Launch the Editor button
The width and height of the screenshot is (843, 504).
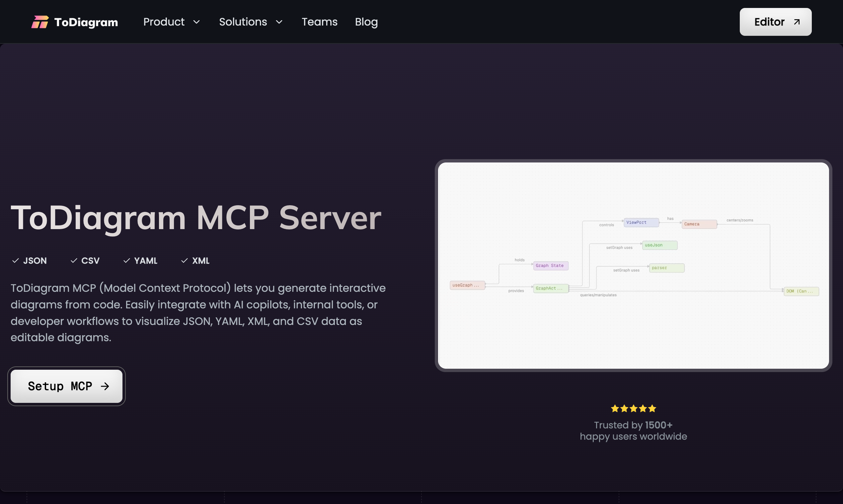(x=775, y=22)
